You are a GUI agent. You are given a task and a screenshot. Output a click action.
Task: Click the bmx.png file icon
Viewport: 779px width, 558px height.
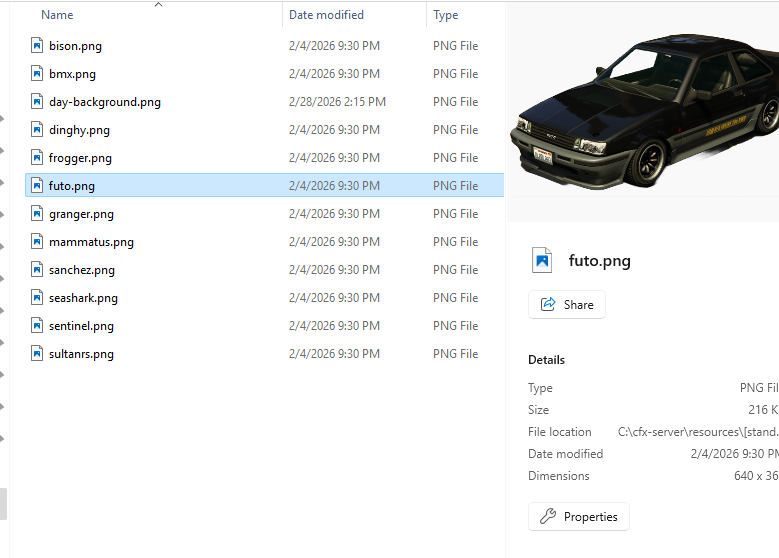(37, 74)
